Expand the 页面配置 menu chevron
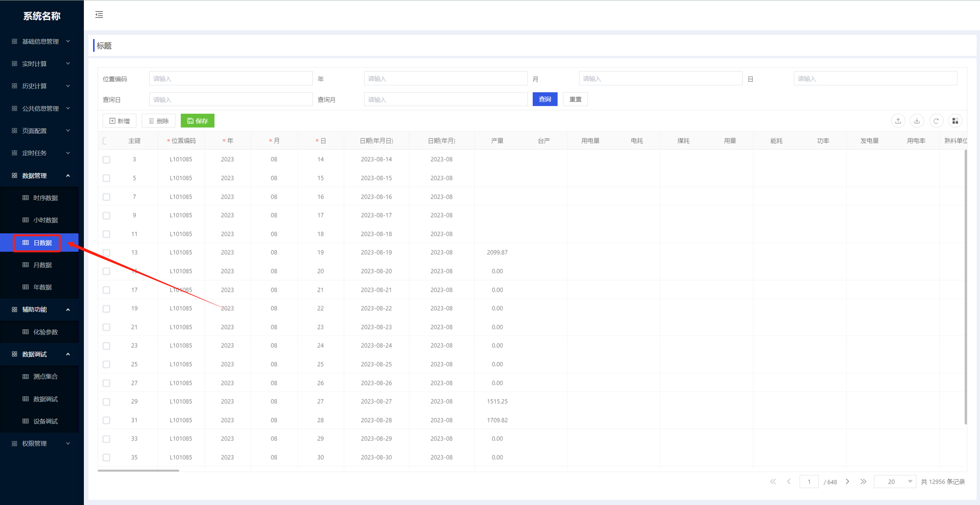The height and width of the screenshot is (505, 980). (68, 131)
